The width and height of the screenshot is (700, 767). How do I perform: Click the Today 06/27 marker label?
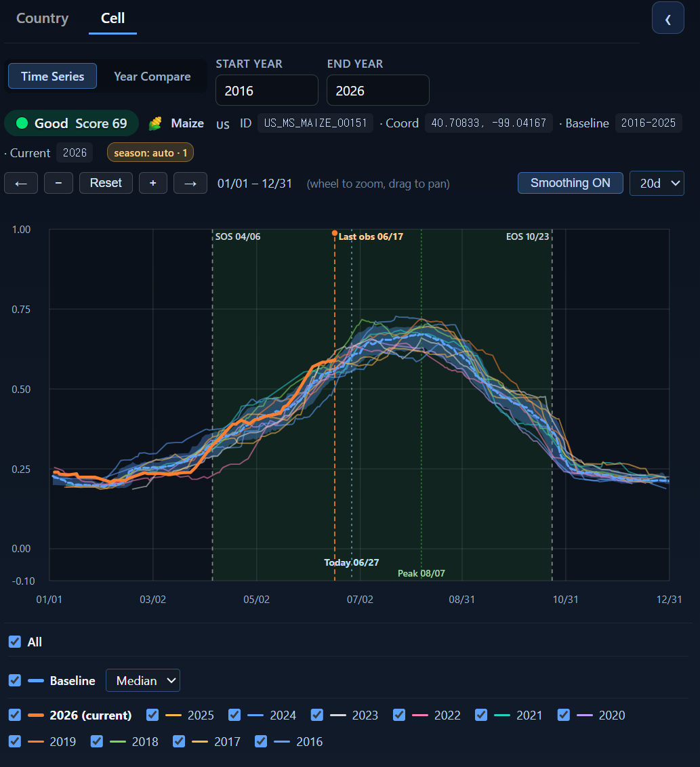(351, 562)
